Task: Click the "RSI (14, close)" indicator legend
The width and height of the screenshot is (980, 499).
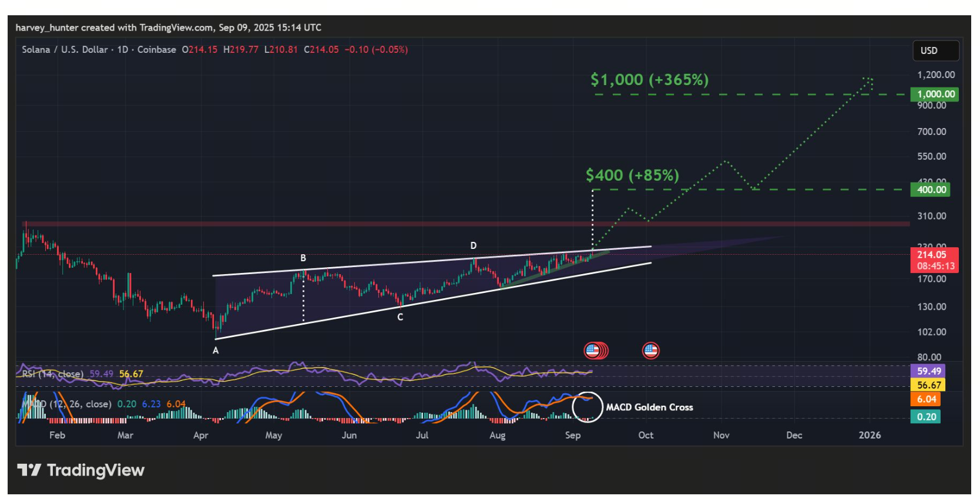Action: 53,374
